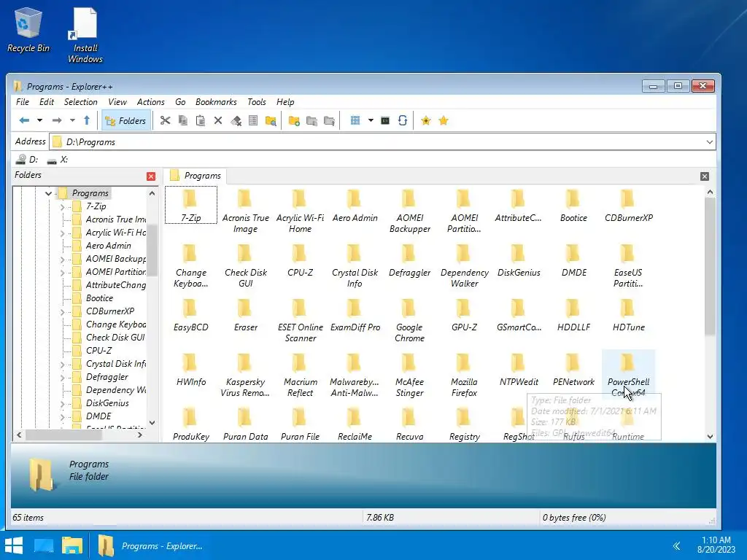Open the Windows Start button

(x=15, y=545)
